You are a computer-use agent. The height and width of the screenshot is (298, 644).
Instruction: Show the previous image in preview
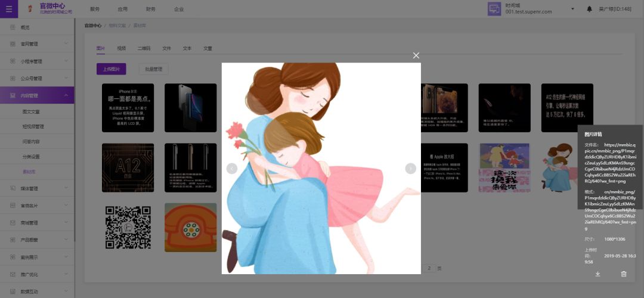tap(232, 169)
